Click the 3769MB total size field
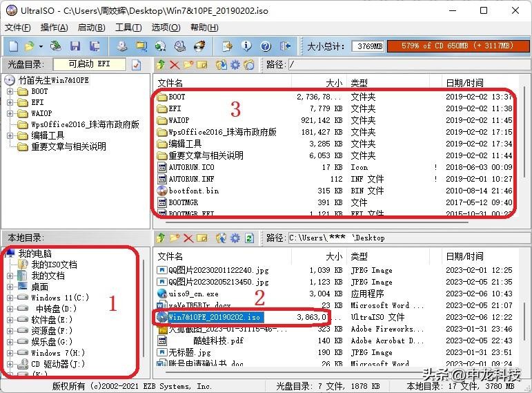This screenshot has width=532, height=393. pos(368,46)
